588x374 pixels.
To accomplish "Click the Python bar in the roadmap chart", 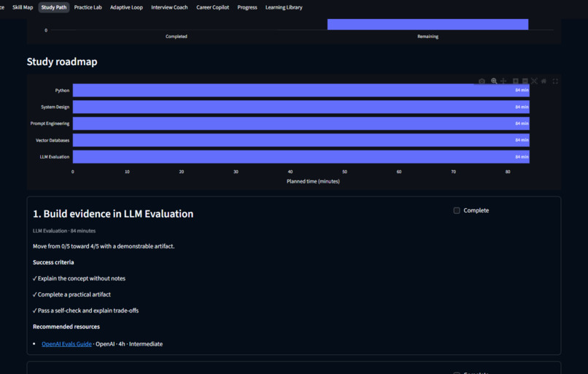I will 301,91.
